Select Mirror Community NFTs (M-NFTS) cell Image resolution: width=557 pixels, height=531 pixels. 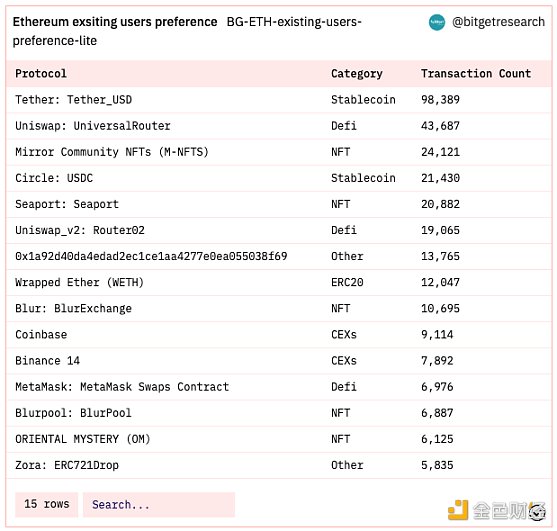[112, 152]
